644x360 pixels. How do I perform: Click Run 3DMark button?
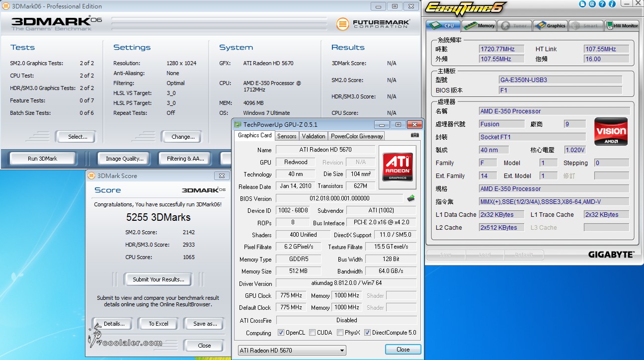43,159
